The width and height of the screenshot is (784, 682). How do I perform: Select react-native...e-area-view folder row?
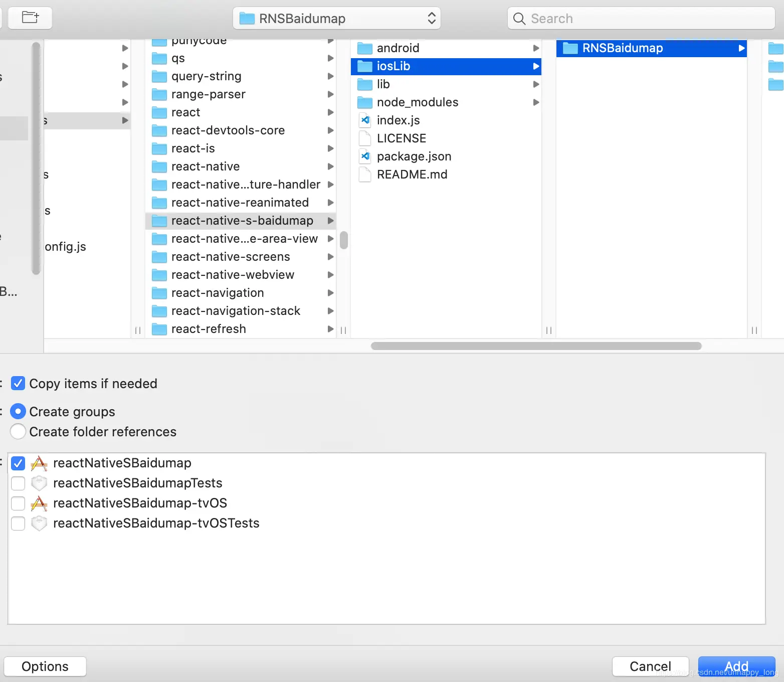pos(241,239)
